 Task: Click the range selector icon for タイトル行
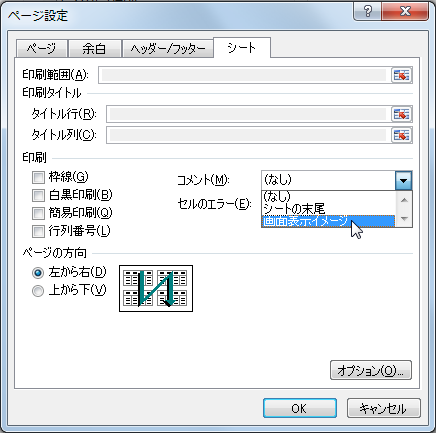tap(401, 115)
